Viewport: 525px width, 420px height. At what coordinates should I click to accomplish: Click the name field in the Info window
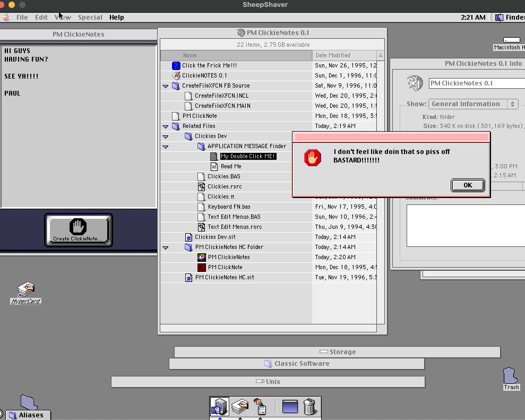(x=477, y=83)
